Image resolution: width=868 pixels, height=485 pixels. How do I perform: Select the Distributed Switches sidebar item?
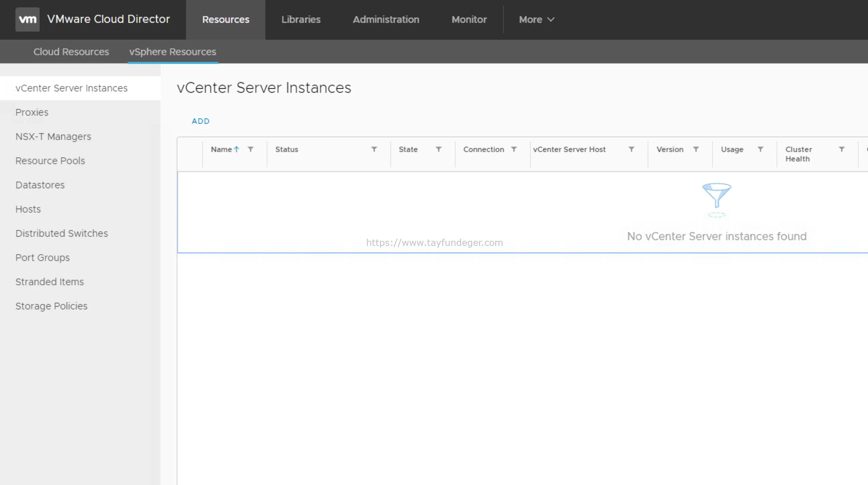click(61, 233)
